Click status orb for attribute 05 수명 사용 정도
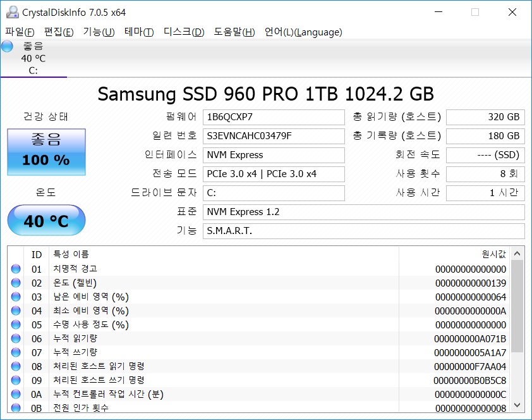This screenshot has height=420, width=532. click(16, 324)
